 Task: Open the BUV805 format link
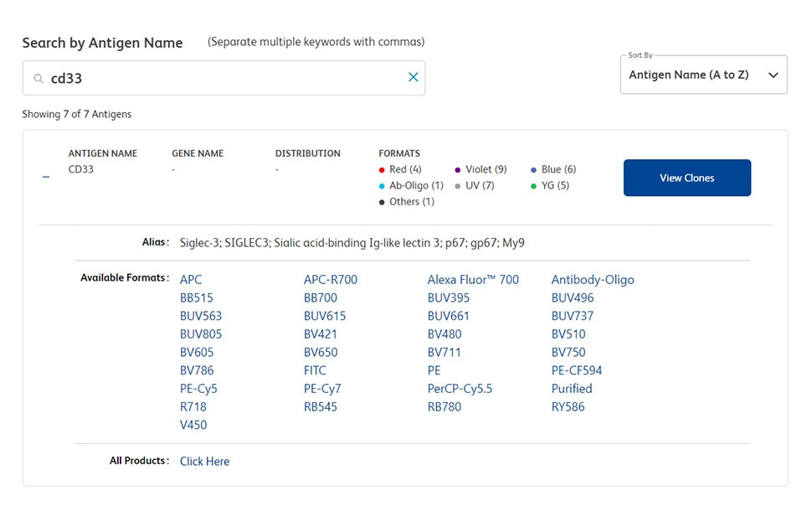(x=200, y=334)
